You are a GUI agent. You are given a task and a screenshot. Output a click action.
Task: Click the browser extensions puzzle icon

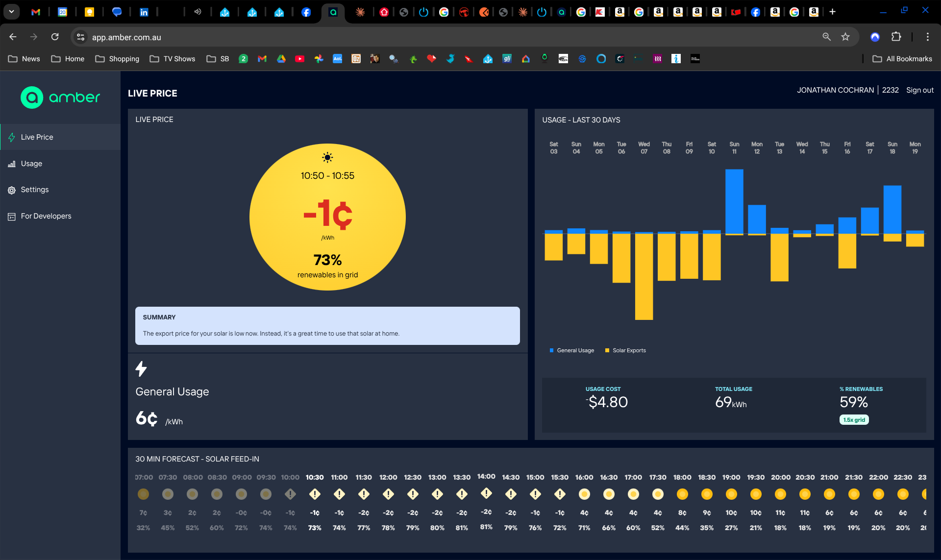click(897, 37)
